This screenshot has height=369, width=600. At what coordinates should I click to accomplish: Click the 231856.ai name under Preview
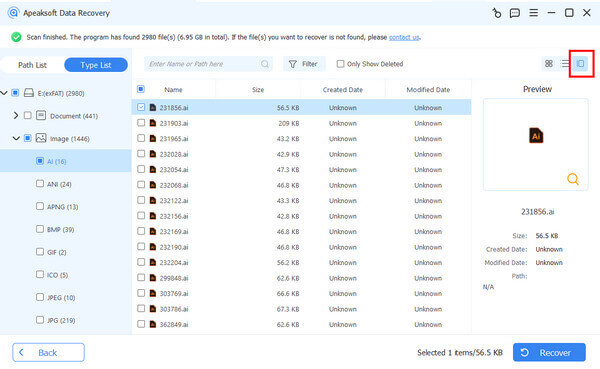(x=537, y=212)
